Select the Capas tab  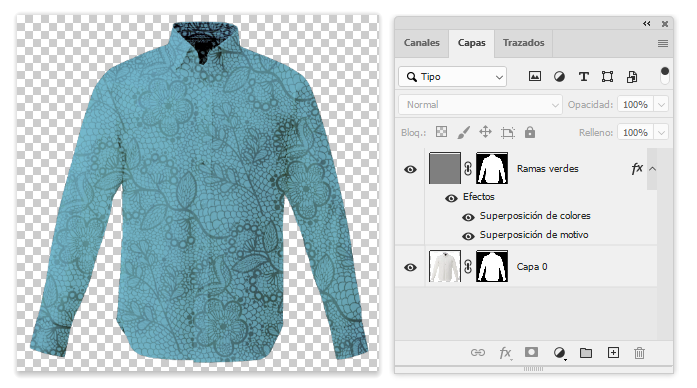coord(472,43)
